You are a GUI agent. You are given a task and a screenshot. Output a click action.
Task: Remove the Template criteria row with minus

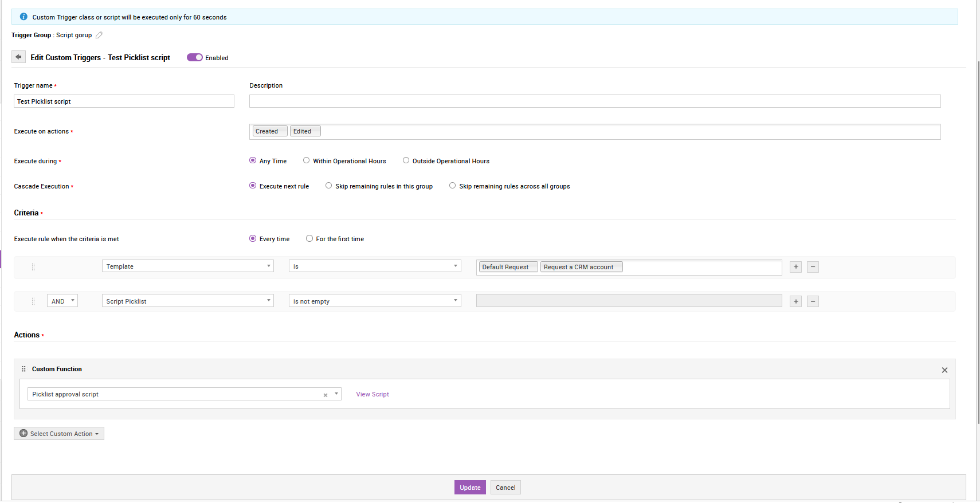click(813, 267)
